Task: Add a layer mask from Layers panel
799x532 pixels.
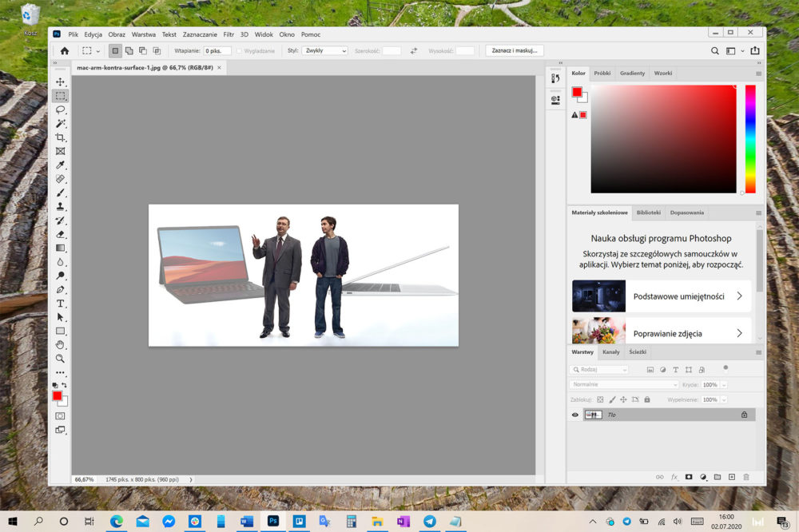Action: 689,477
